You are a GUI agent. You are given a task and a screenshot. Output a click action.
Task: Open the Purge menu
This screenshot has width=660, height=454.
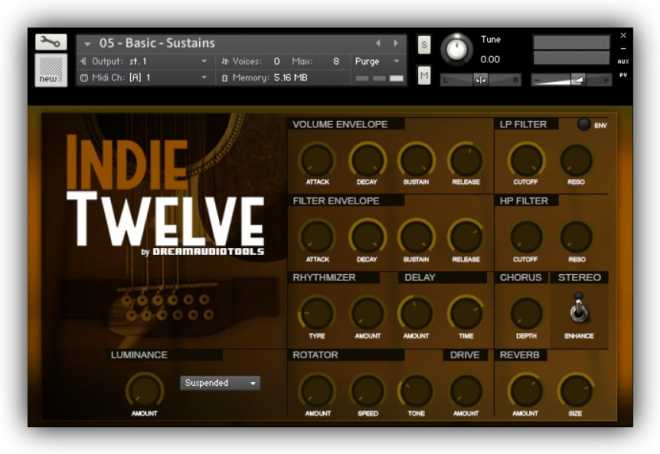pyautogui.click(x=377, y=61)
